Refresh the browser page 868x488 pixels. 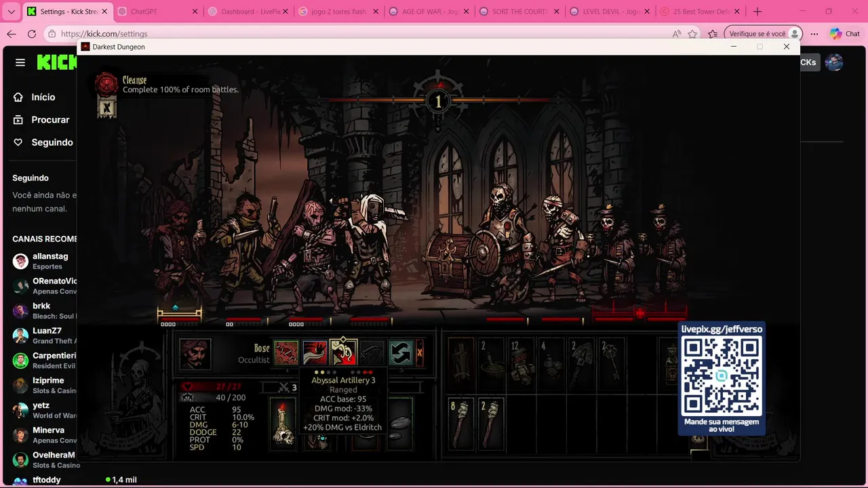[32, 34]
